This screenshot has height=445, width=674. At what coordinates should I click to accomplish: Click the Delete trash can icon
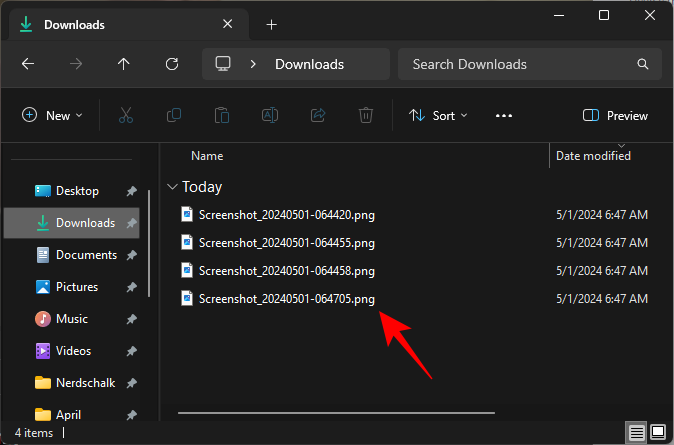[366, 116]
